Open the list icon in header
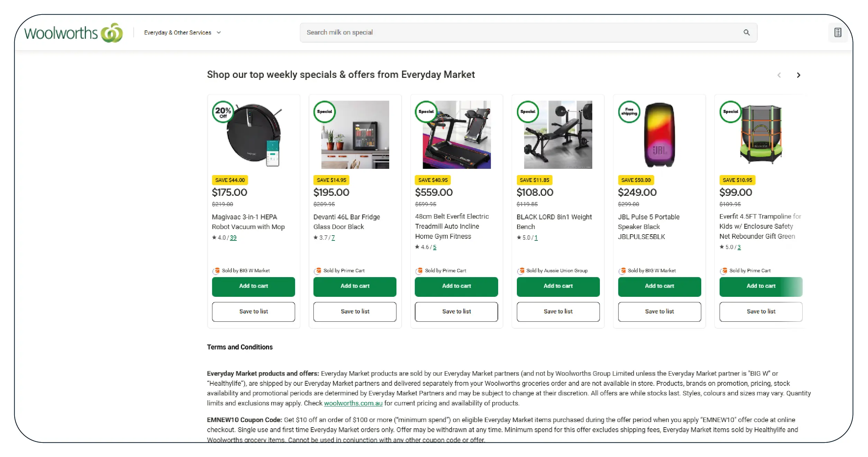Image resolution: width=868 pixels, height=457 pixels. (838, 33)
